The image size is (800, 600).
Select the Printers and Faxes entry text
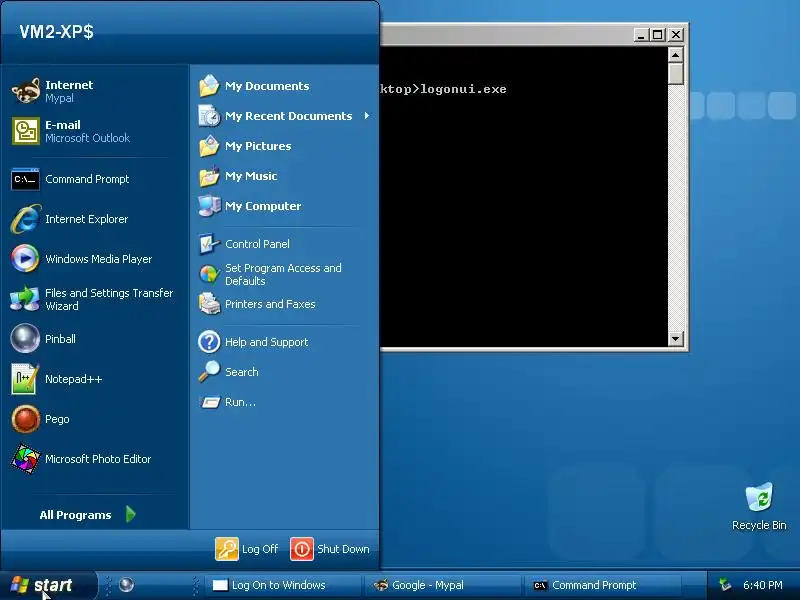pyautogui.click(x=270, y=304)
